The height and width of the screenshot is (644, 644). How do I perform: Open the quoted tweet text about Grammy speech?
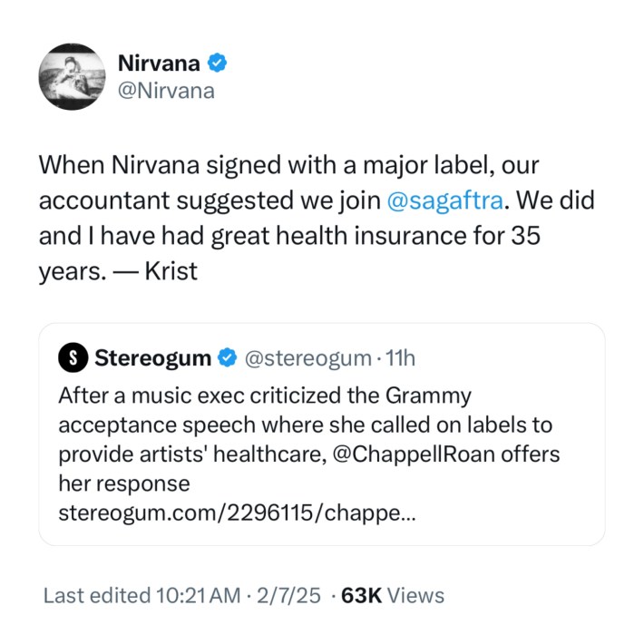coord(263,396)
